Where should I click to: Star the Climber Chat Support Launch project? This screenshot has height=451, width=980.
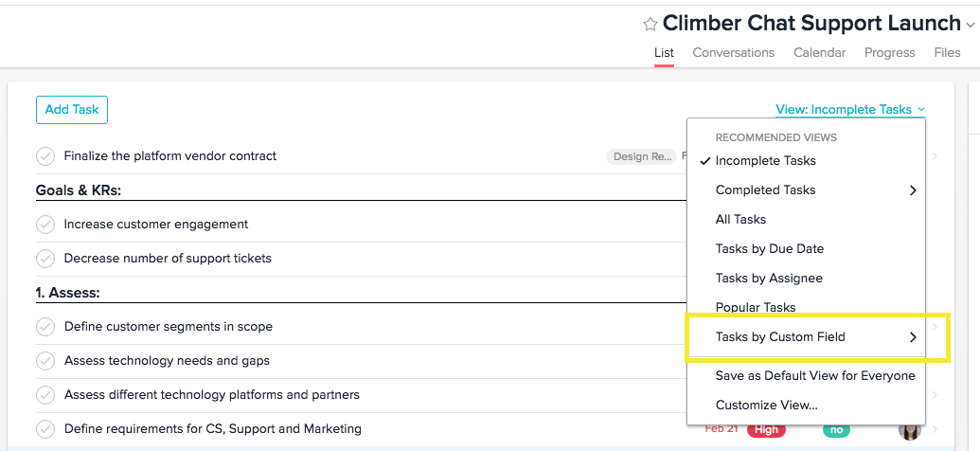pyautogui.click(x=650, y=24)
